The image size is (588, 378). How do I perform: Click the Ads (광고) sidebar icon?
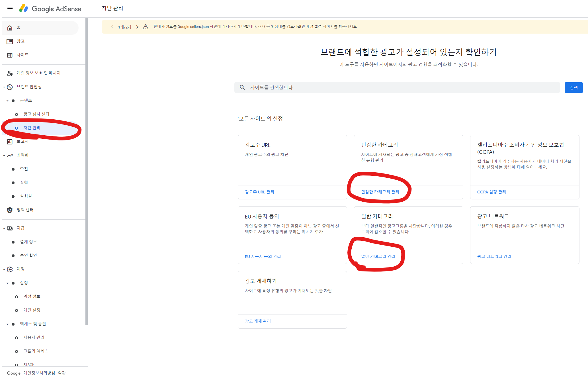tap(10, 41)
